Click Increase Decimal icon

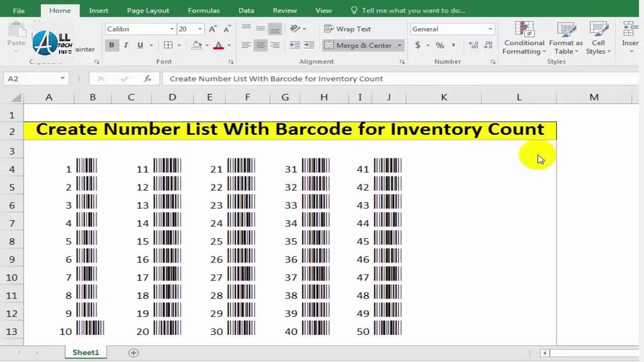click(473, 45)
